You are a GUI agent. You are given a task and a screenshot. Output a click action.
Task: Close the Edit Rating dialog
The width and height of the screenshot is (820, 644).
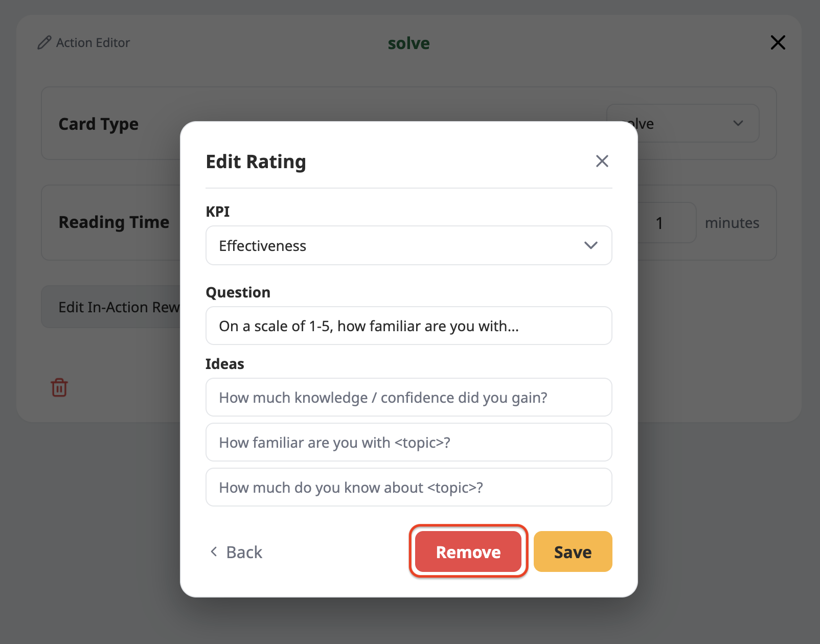(x=602, y=161)
